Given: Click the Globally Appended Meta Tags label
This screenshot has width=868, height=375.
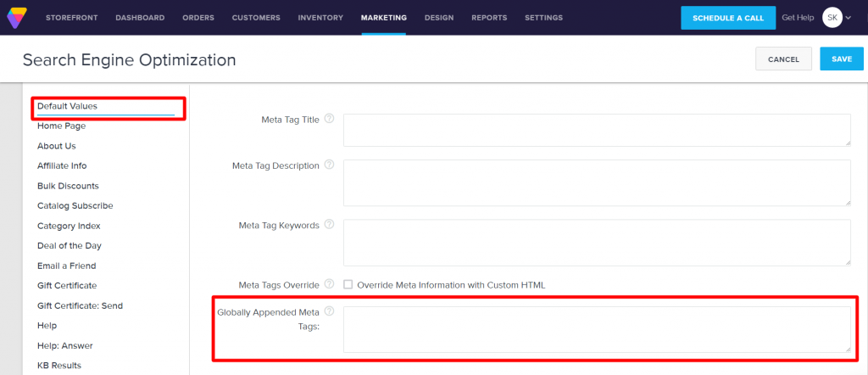Looking at the screenshot, I should tap(269, 319).
